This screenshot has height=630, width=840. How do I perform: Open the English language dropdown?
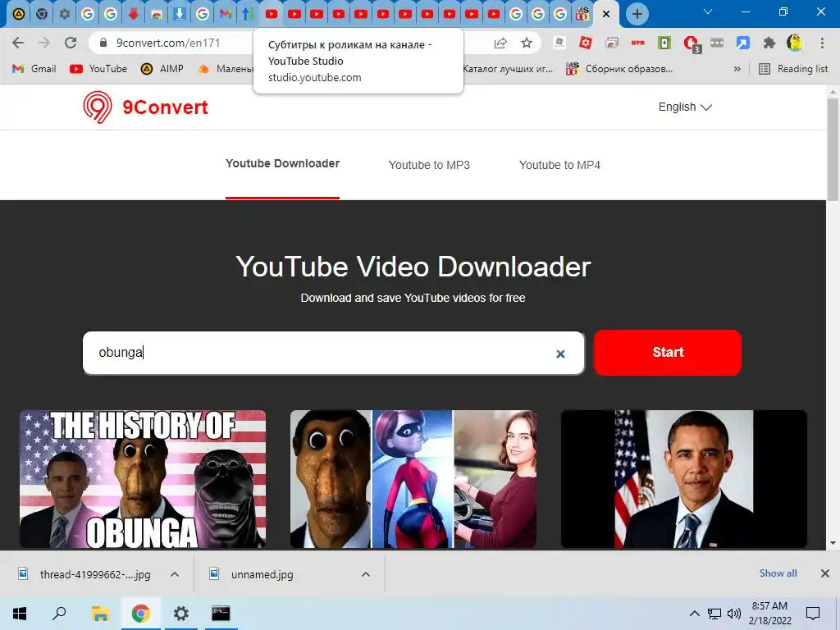coord(685,107)
